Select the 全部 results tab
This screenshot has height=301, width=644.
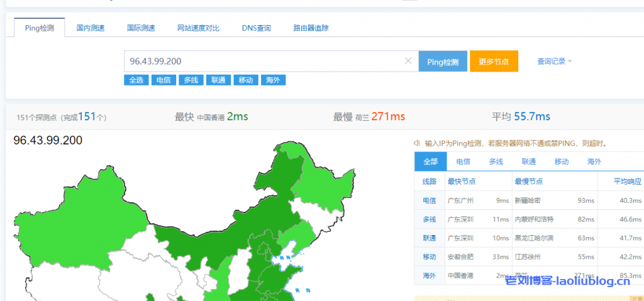click(430, 161)
